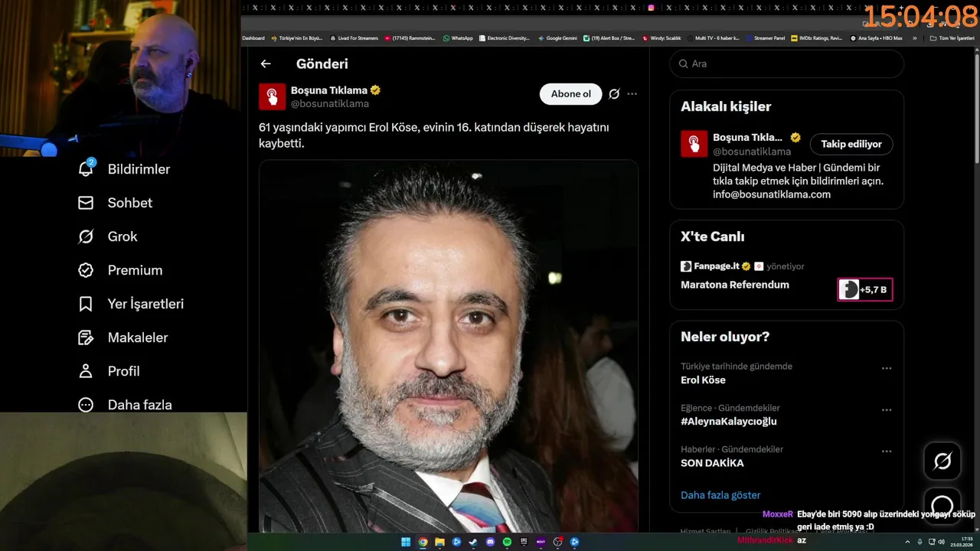980x551 pixels.
Task: Open the Profil person icon
Action: [86, 371]
